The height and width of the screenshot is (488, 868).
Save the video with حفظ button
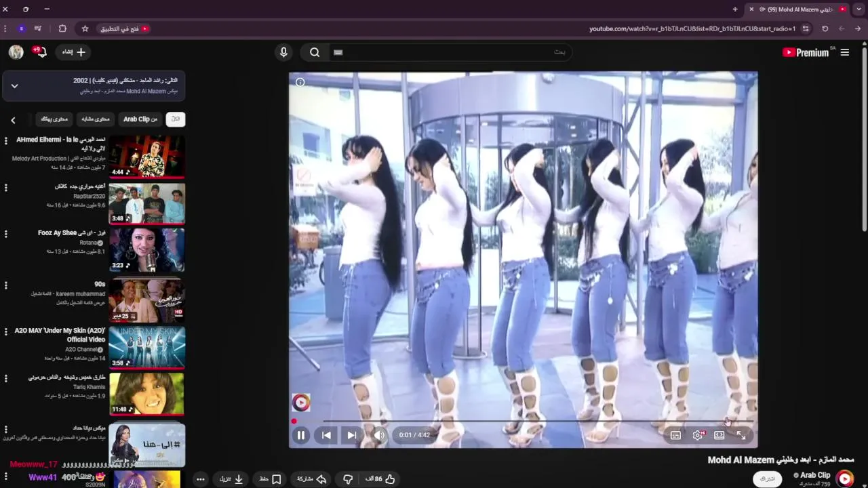tap(271, 479)
